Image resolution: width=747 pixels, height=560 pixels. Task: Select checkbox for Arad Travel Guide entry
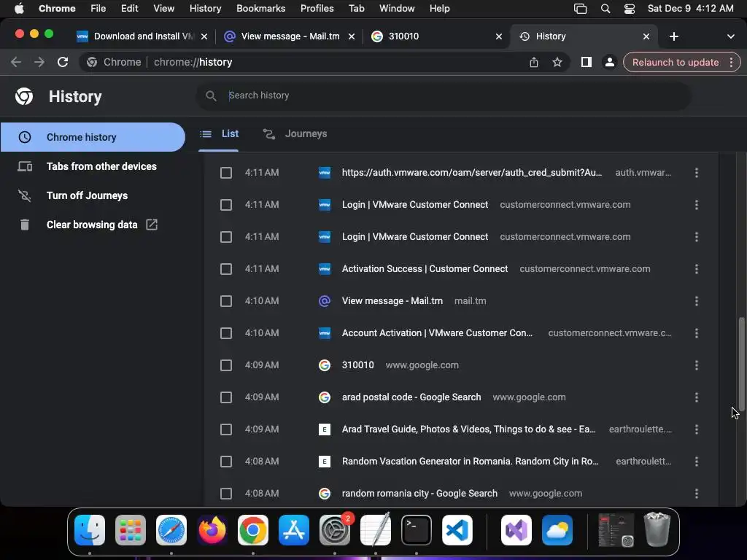coord(226,429)
